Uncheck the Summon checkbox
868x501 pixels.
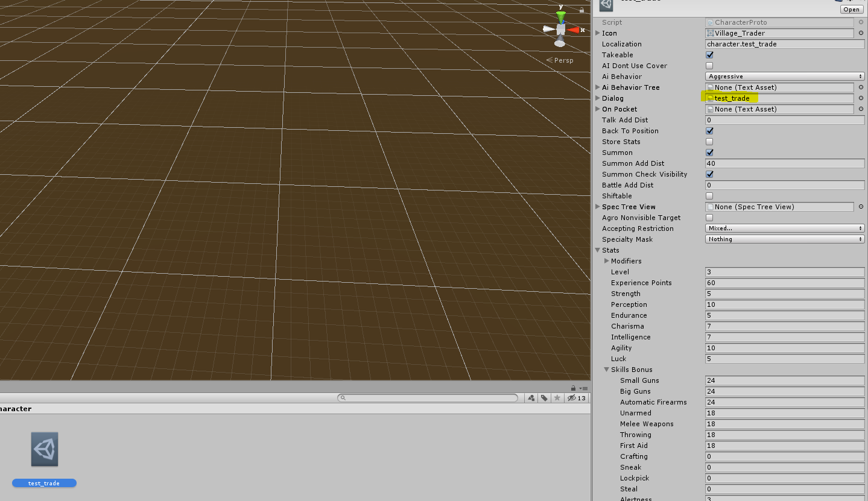click(x=709, y=153)
